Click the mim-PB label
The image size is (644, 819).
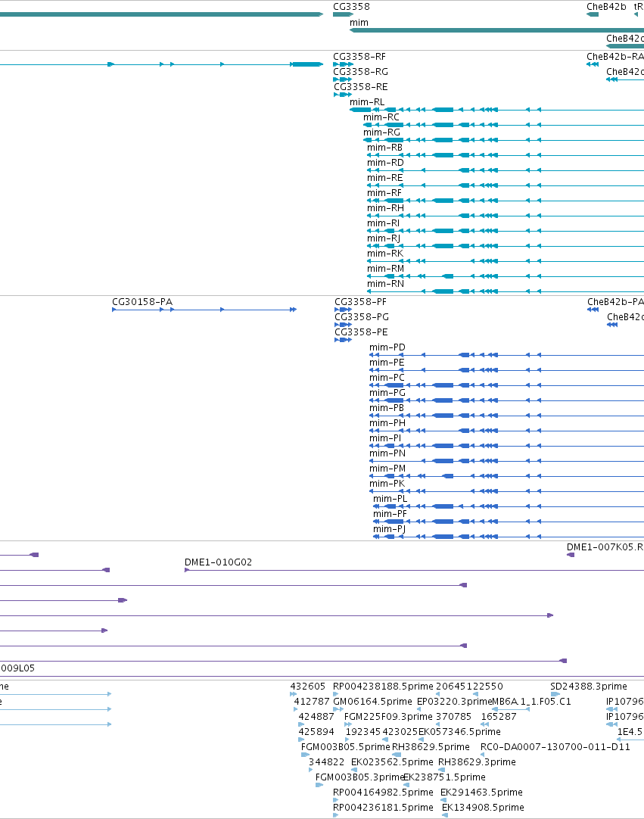pos(387,408)
